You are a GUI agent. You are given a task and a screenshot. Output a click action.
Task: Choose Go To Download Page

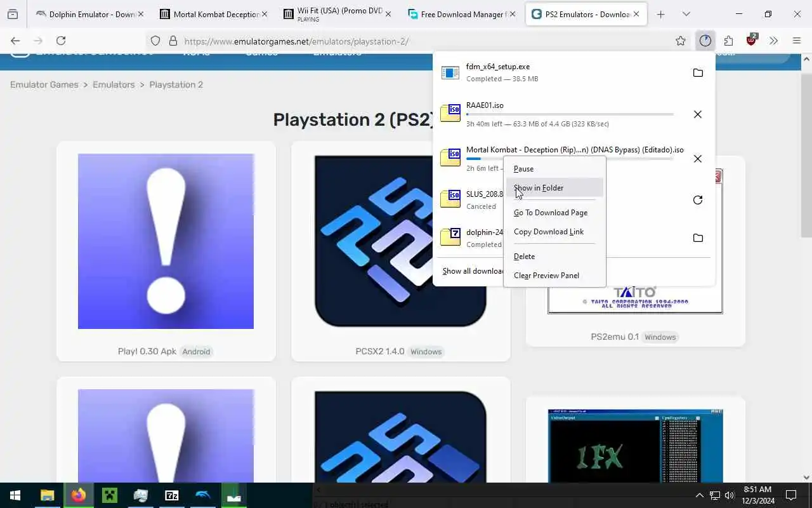(554, 213)
